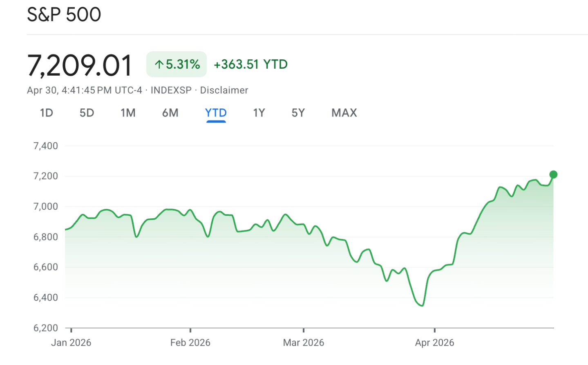Switch chart to 1Y range

259,113
